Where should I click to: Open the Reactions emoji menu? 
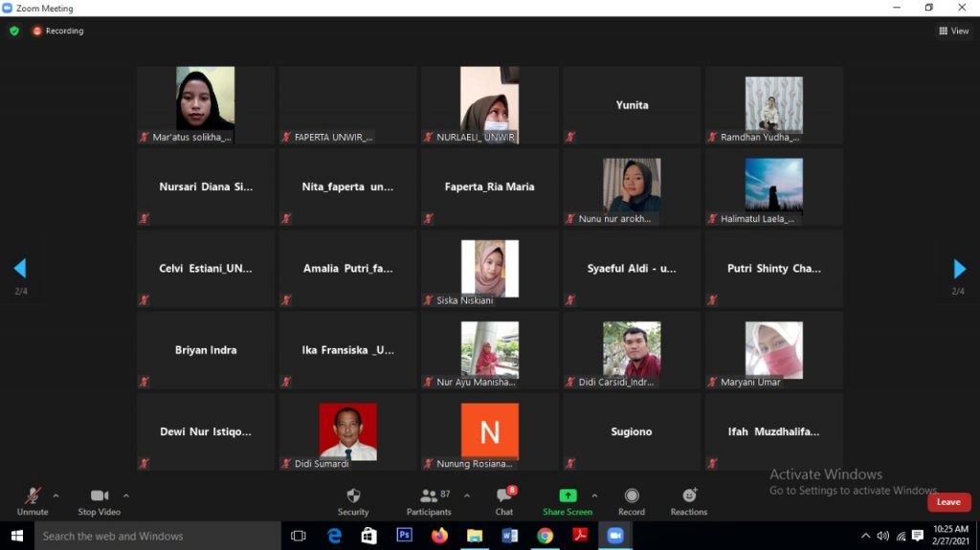pos(689,495)
